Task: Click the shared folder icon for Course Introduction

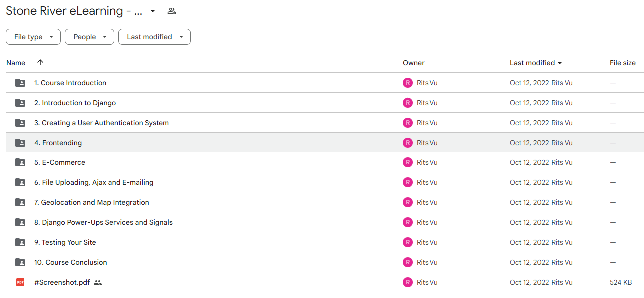Action: (20, 83)
